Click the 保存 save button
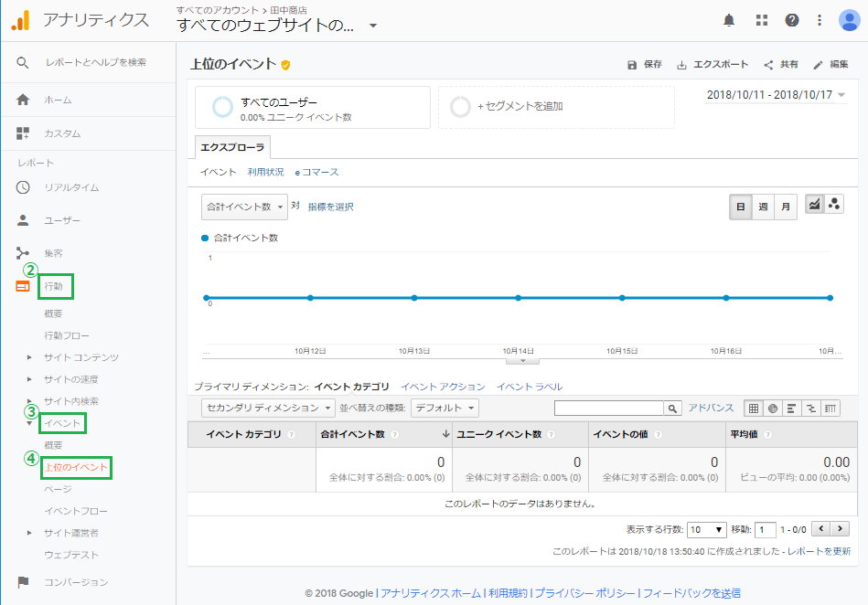Image resolution: width=868 pixels, height=605 pixels. tap(644, 65)
